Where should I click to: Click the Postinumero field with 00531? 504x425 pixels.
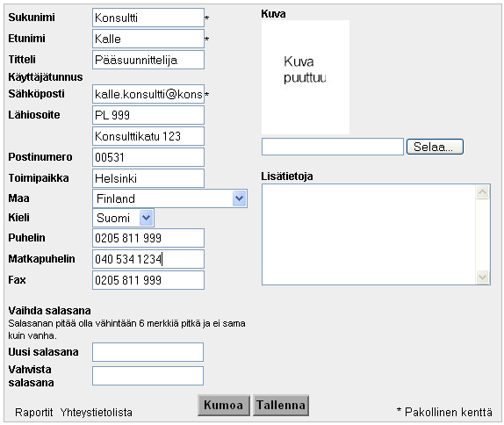coord(148,157)
